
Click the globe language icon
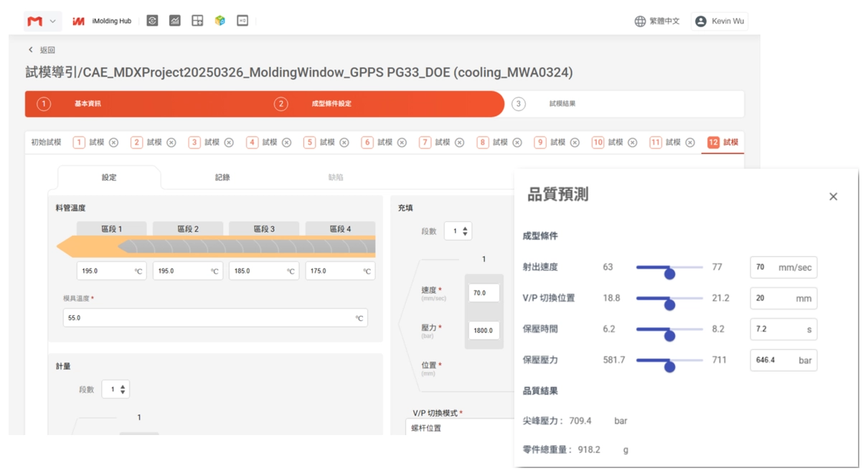point(640,22)
